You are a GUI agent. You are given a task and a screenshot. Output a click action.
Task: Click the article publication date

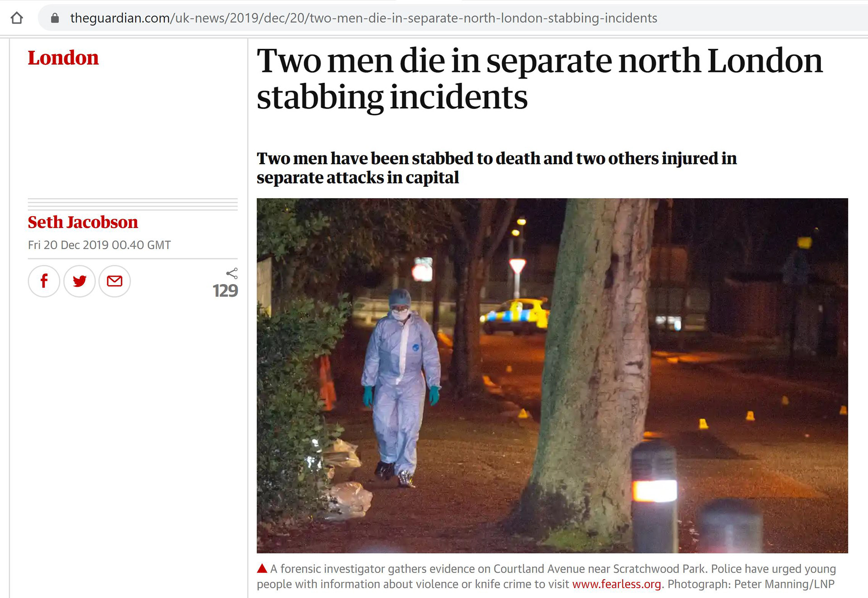click(x=99, y=245)
